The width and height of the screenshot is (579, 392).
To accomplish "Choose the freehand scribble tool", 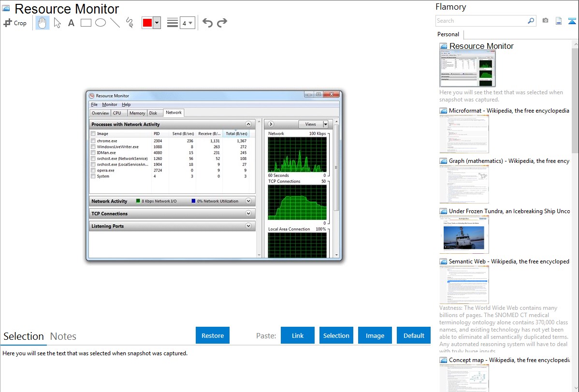I will pos(130,23).
